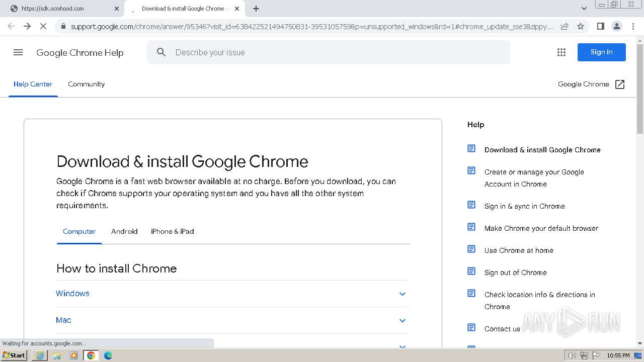Viewport: 644px width, 362px height.
Task: Open Download & install Google Chrome article
Action: (542, 150)
